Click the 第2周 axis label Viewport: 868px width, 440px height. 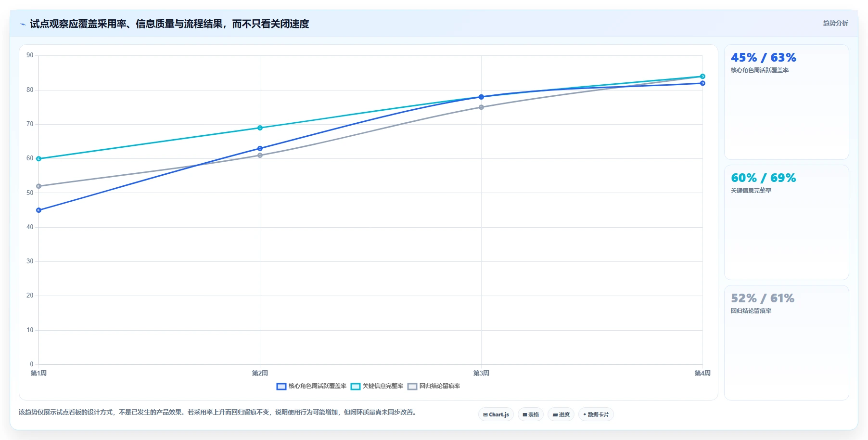260,374
